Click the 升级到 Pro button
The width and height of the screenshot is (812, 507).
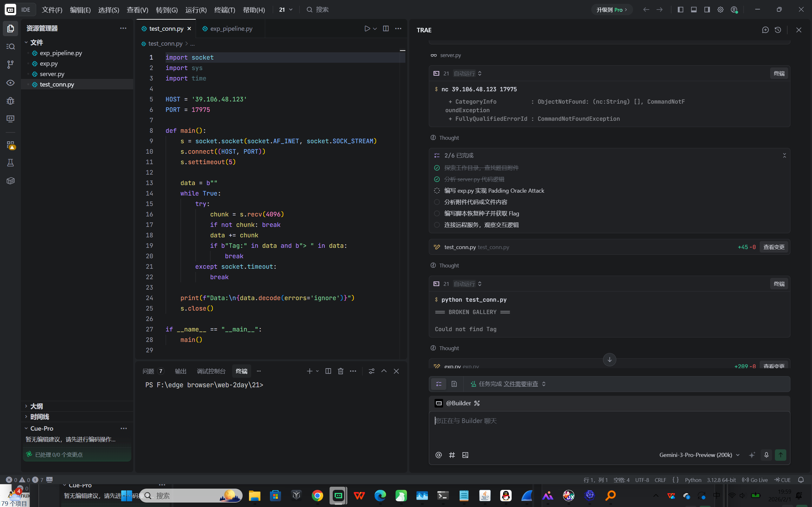coord(612,10)
